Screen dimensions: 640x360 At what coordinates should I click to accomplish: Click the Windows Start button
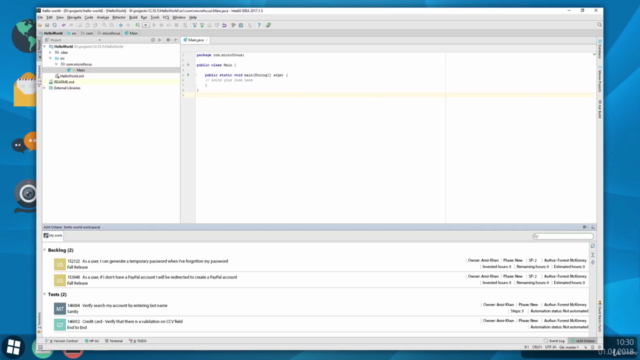click(x=13, y=347)
